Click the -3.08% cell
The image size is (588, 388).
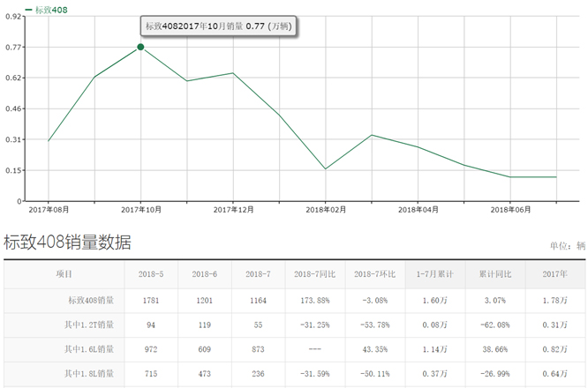coord(375,301)
